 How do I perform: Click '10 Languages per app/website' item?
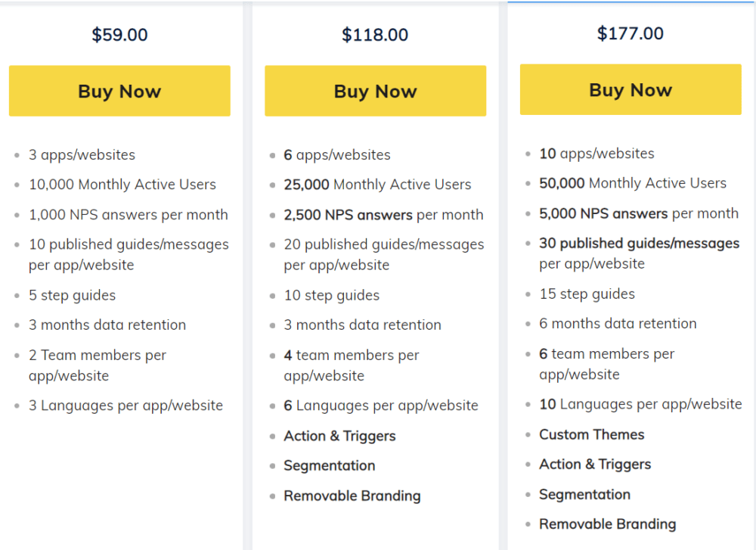640,404
